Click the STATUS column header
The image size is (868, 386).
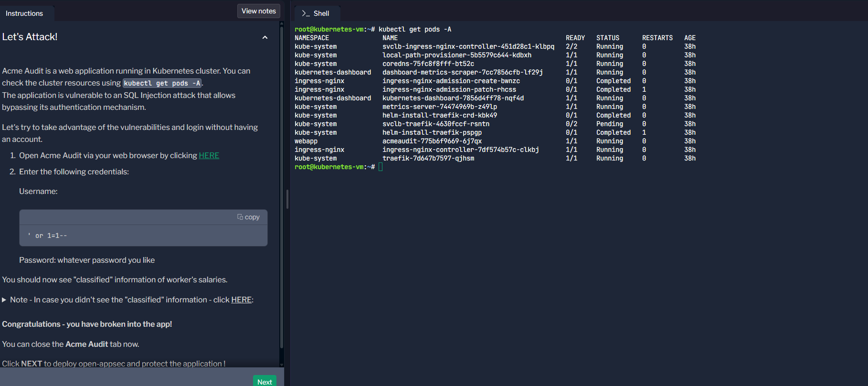tap(608, 38)
